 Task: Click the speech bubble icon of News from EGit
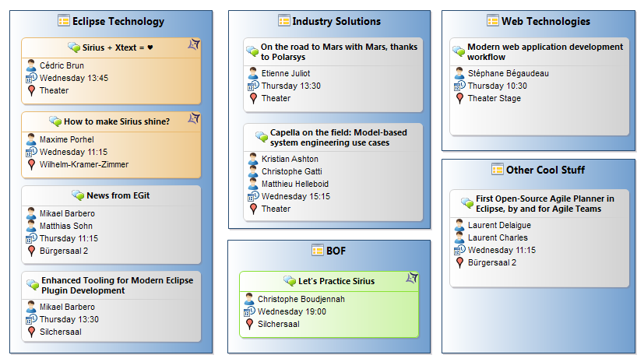point(78,195)
